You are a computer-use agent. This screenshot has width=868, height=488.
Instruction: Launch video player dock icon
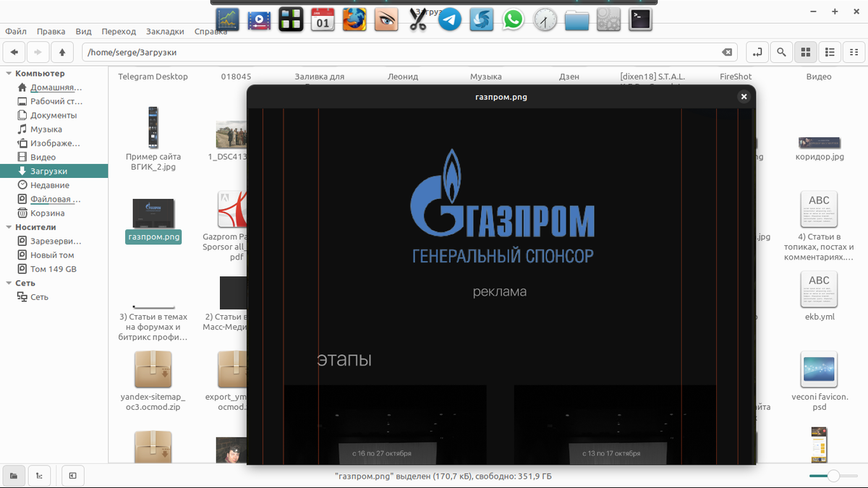[x=259, y=20]
